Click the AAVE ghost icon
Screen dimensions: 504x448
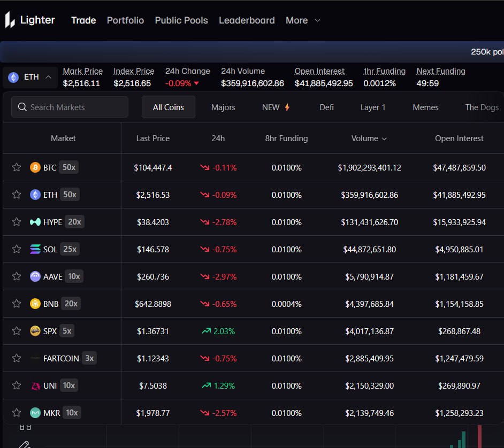tap(35, 276)
